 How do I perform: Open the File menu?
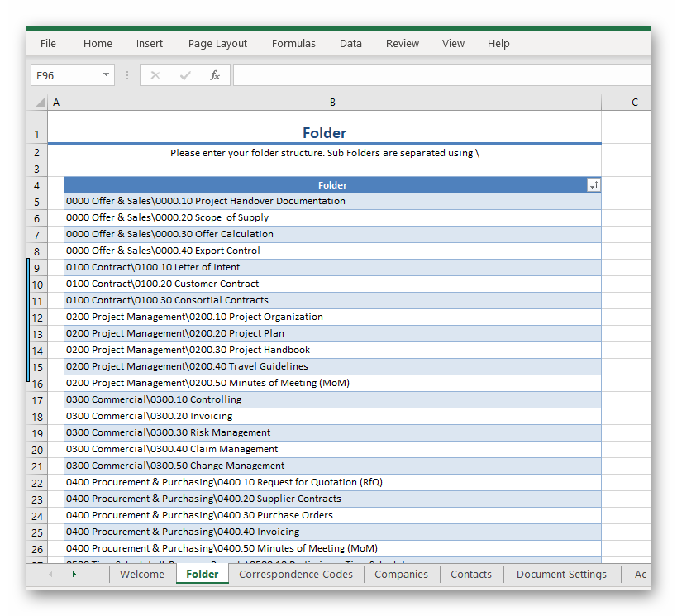48,43
